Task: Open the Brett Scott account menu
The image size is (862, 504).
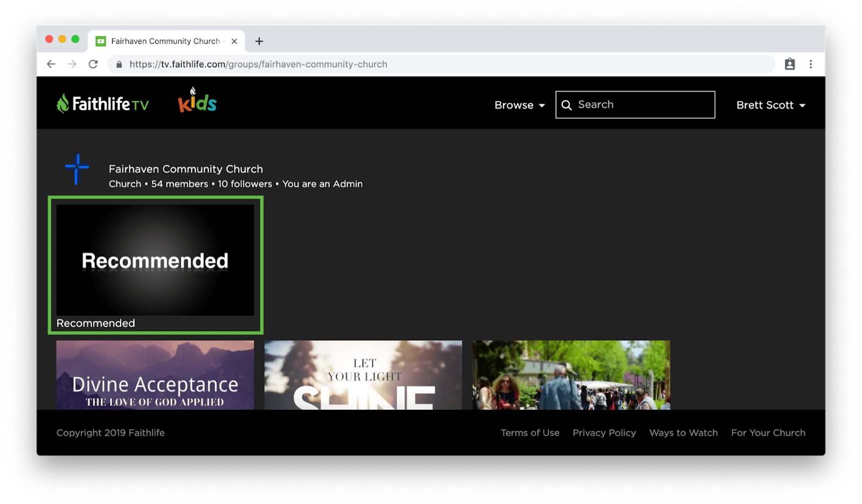Action: [771, 105]
